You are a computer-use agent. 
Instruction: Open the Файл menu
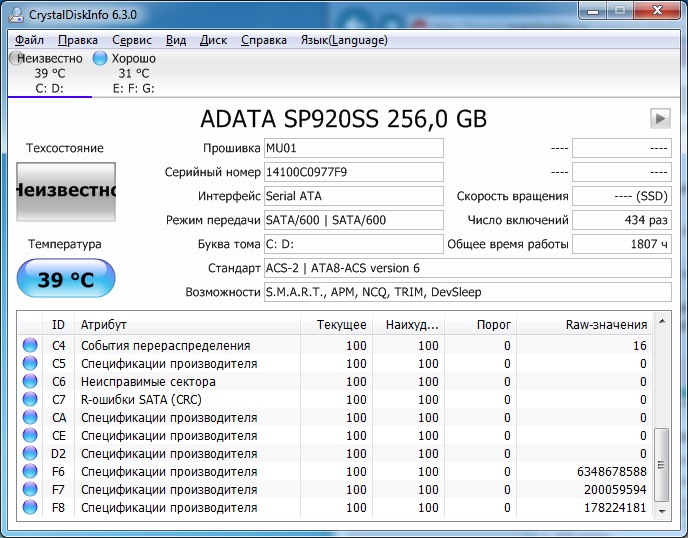coord(29,40)
